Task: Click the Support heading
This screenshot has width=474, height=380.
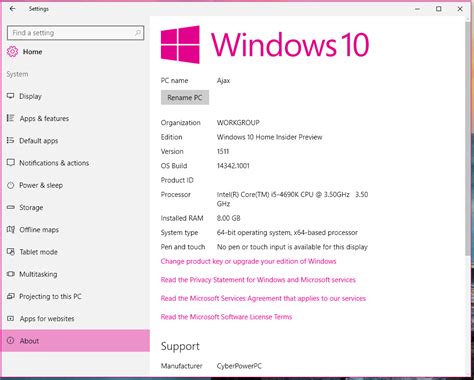Action: (180, 346)
